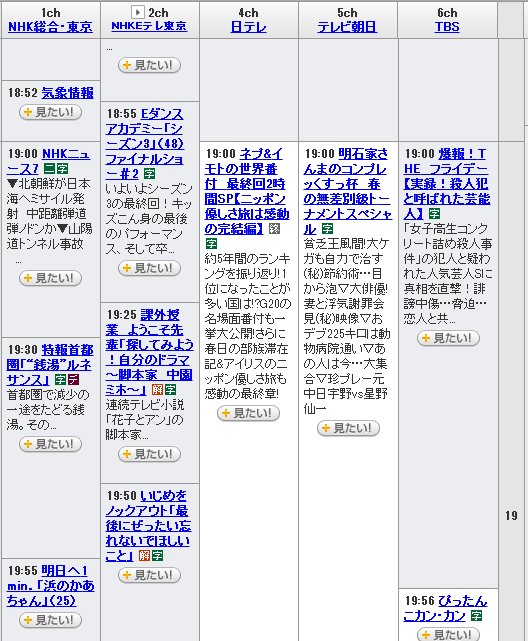This screenshot has height=641, width=528.
Task: Click the 解 icon after いじめをノックアウト title
Action: point(144,556)
